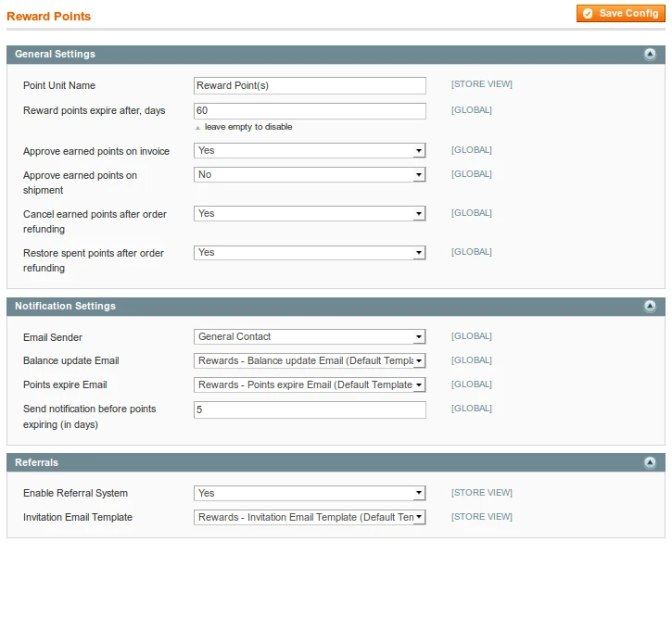Click [STORE VIEW] scope beside Invitation Email Template
Screen dimensions: 672x630
point(481,516)
